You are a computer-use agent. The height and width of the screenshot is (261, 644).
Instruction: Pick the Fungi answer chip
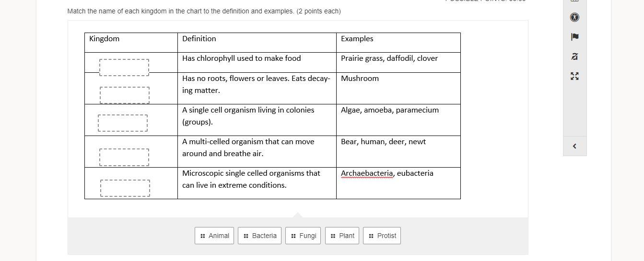[303, 236]
